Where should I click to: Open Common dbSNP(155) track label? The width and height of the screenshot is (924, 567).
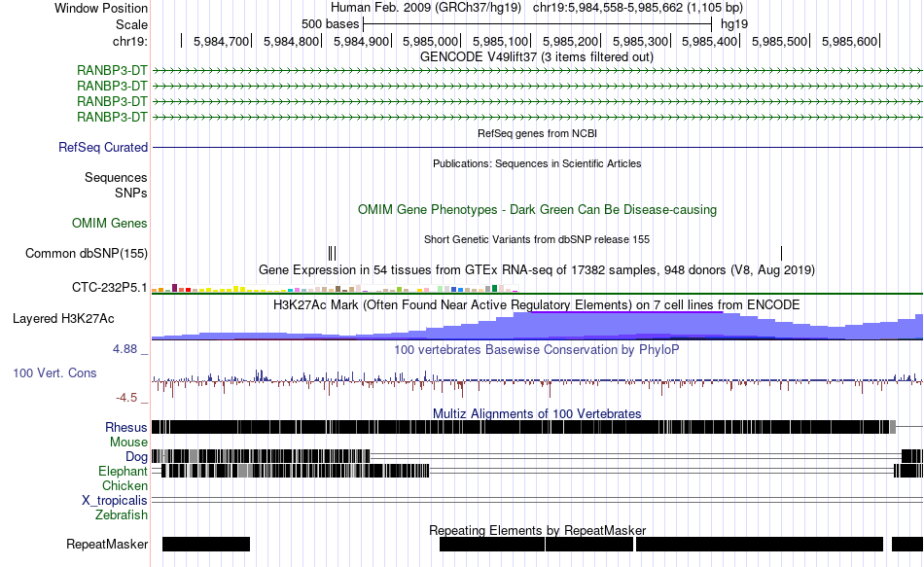(x=86, y=254)
